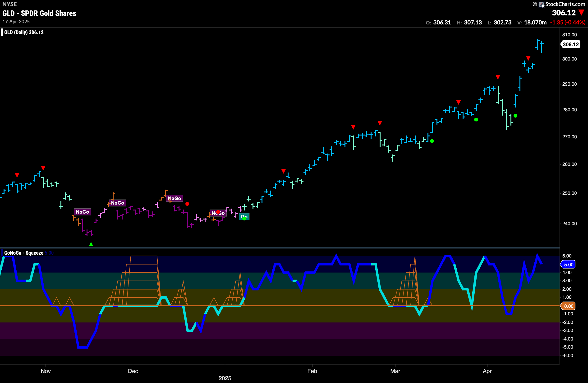Click the 2025 year label on time axis

225,378
